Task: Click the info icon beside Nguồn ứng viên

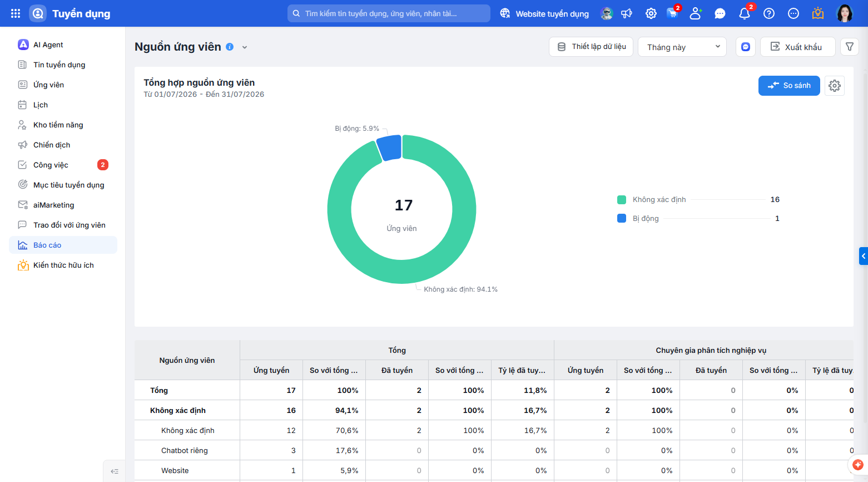Action: (230, 47)
